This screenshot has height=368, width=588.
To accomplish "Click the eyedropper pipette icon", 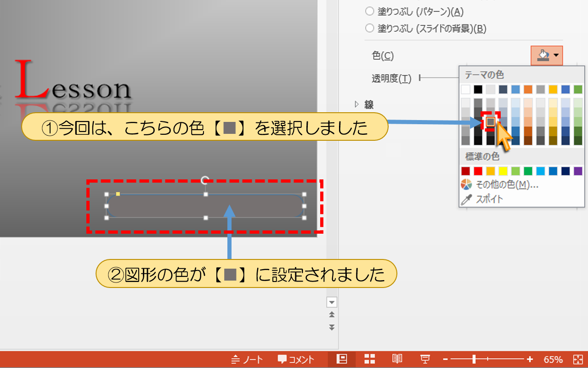I will [466, 199].
